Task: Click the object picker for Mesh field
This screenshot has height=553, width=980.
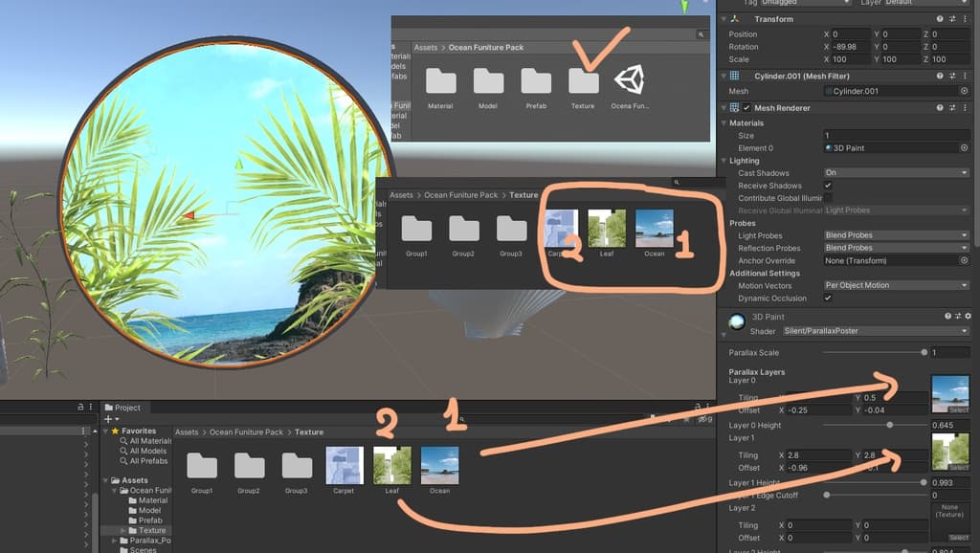Action: 965,91
